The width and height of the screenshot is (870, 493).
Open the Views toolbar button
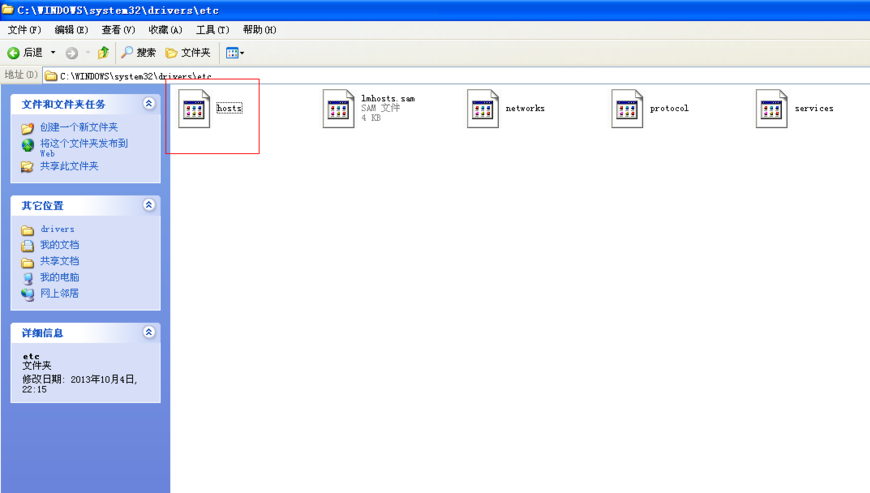tap(235, 53)
